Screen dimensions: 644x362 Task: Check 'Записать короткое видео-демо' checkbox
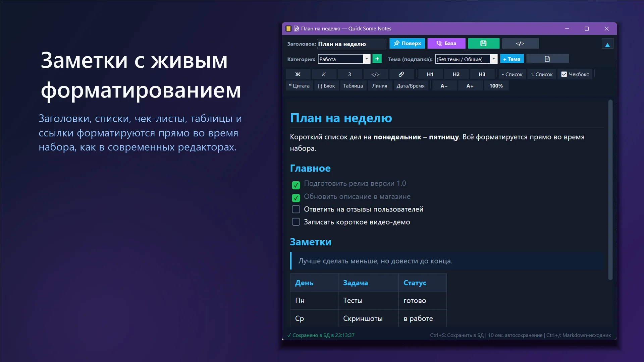click(296, 222)
